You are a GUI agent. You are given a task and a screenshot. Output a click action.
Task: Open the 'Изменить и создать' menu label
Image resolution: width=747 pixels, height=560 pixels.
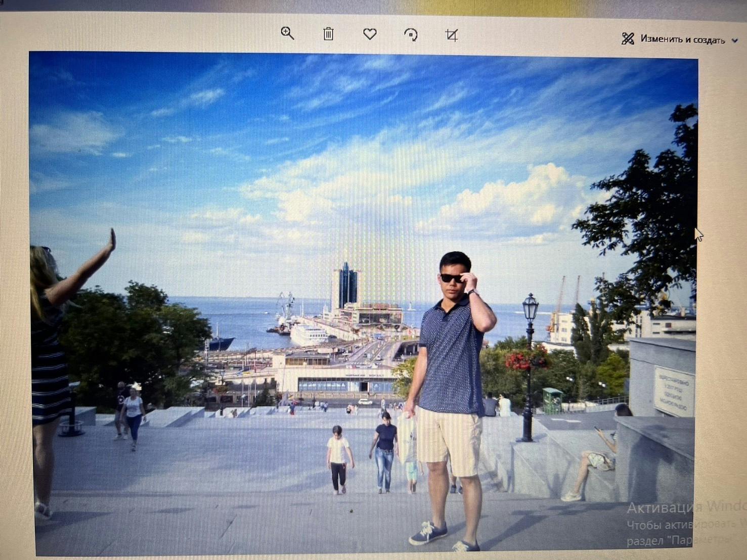pos(682,39)
